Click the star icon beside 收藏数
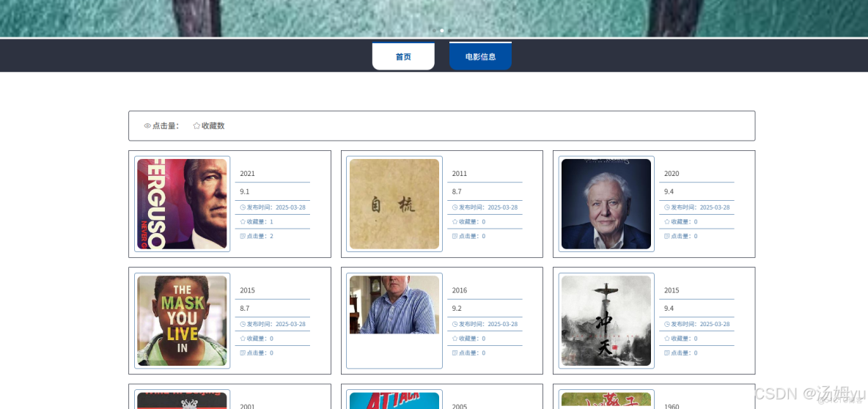Image resolution: width=868 pixels, height=409 pixels. (x=196, y=125)
